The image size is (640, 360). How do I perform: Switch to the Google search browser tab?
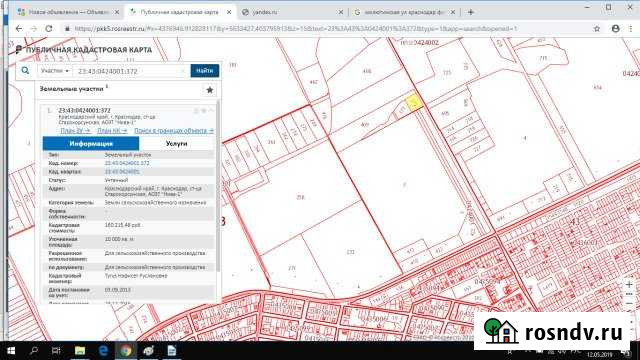(x=404, y=12)
